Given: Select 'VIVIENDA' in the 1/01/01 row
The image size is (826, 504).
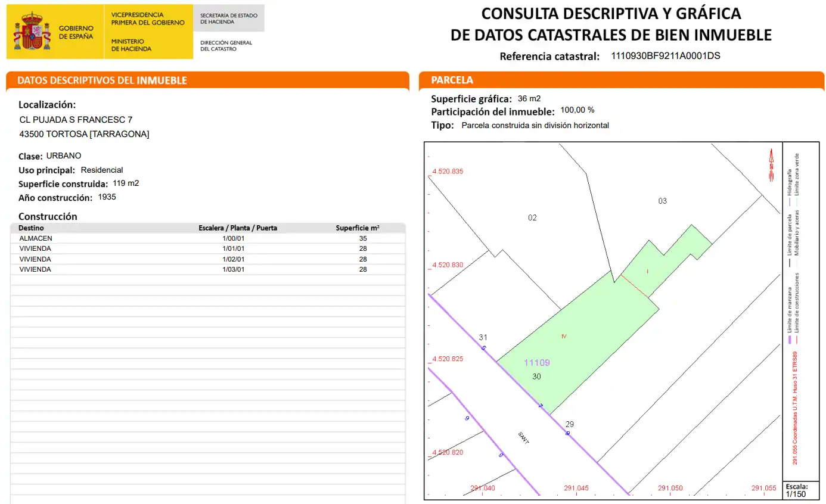Looking at the screenshot, I should coord(35,248).
